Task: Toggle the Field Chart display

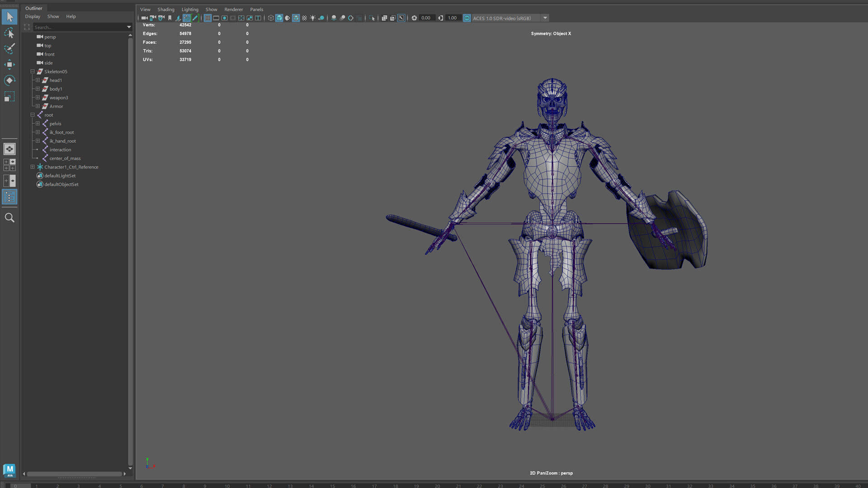Action: 241,18
